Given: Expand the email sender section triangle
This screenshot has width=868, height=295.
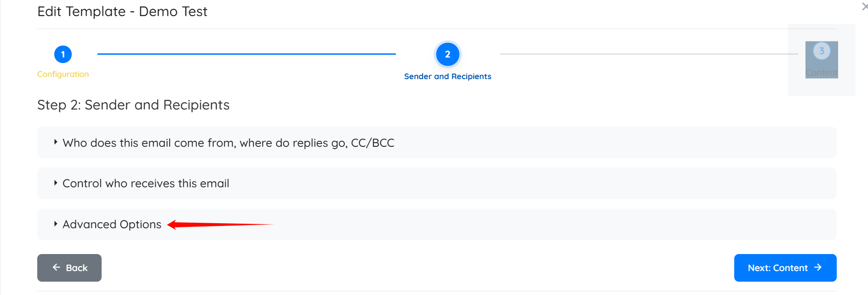Looking at the screenshot, I should tap(56, 142).
